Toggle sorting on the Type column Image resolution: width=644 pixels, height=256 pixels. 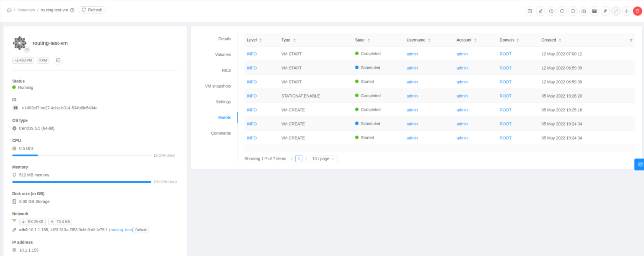(293, 40)
